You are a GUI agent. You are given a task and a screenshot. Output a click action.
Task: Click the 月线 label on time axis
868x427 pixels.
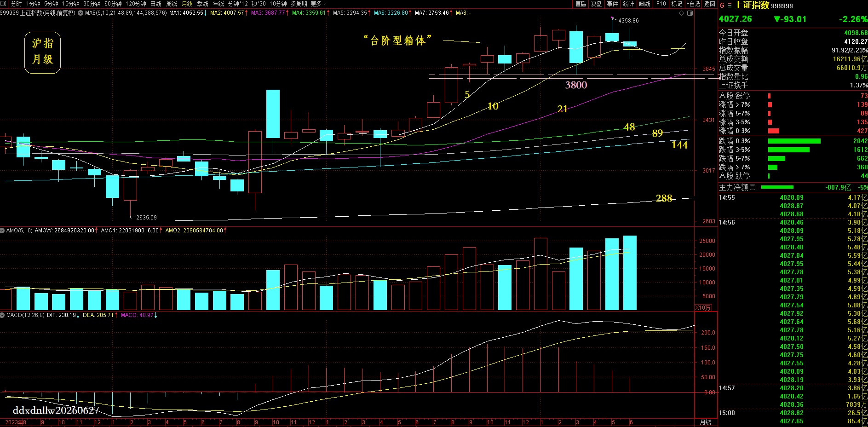coord(705,422)
